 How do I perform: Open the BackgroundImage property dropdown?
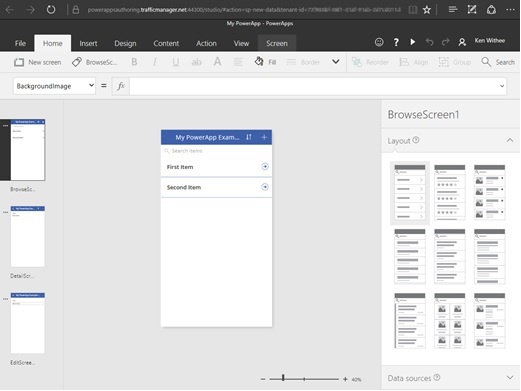[54, 86]
